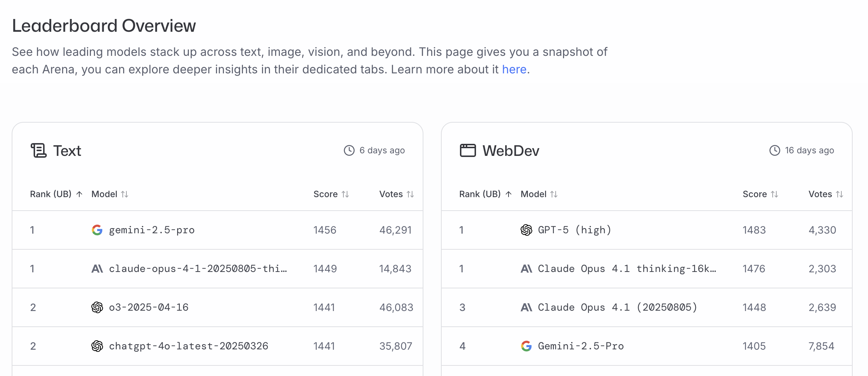Image resolution: width=868 pixels, height=376 pixels.
Task: Select the gemini-2.5-pro model name
Action: (x=152, y=230)
